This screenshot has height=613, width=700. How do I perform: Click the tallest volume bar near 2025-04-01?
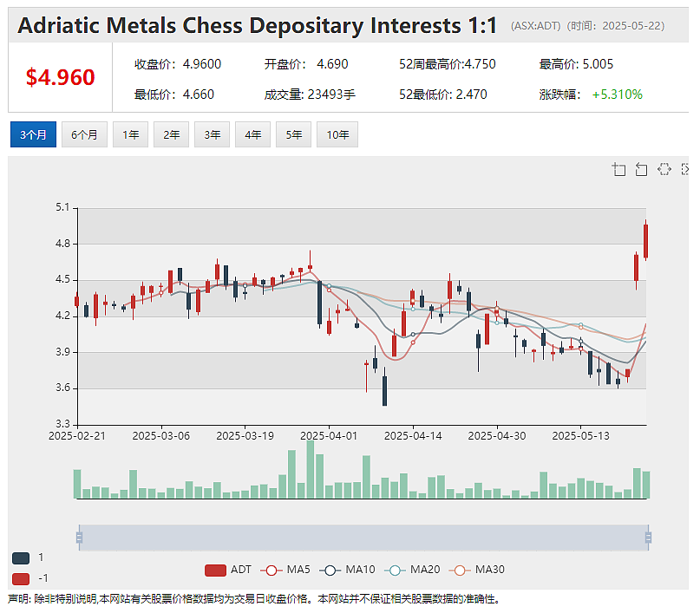pyautogui.click(x=311, y=469)
